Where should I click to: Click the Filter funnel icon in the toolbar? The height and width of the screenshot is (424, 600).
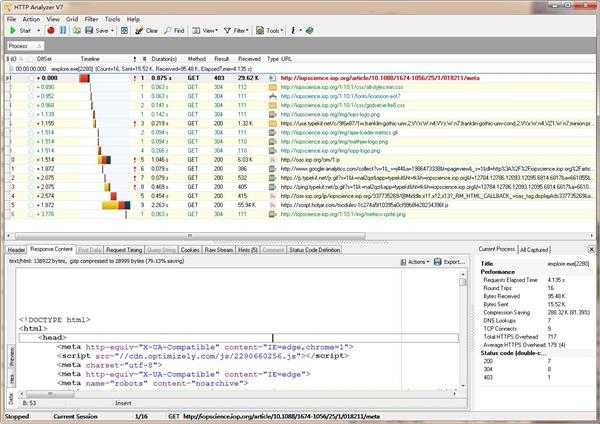pos(227,30)
